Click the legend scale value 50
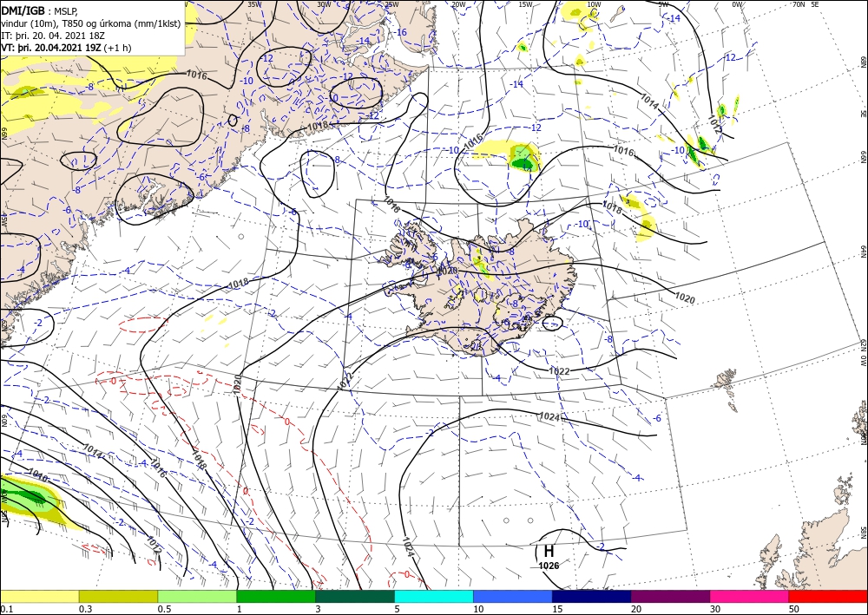This screenshot has width=868, height=615. tap(794, 609)
